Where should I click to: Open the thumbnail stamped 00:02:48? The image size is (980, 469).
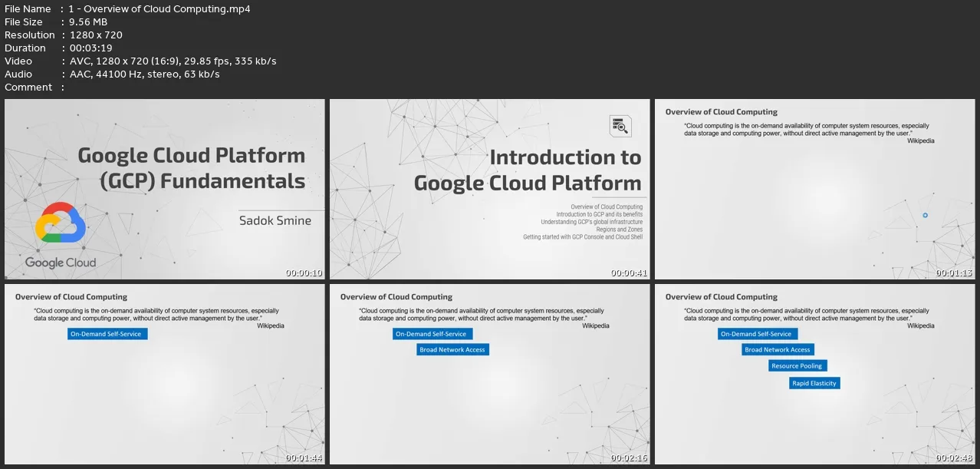pos(814,374)
